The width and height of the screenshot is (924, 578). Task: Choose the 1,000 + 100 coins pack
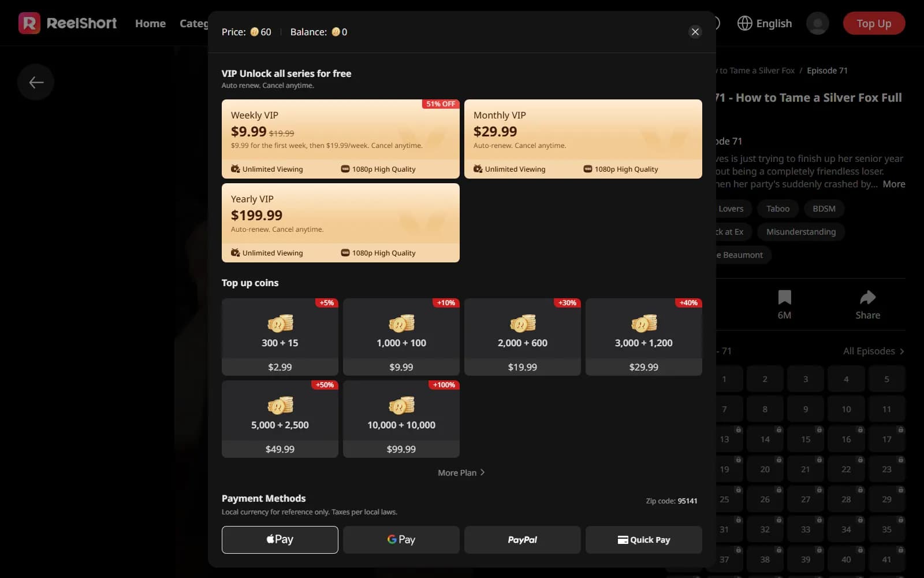click(x=401, y=337)
